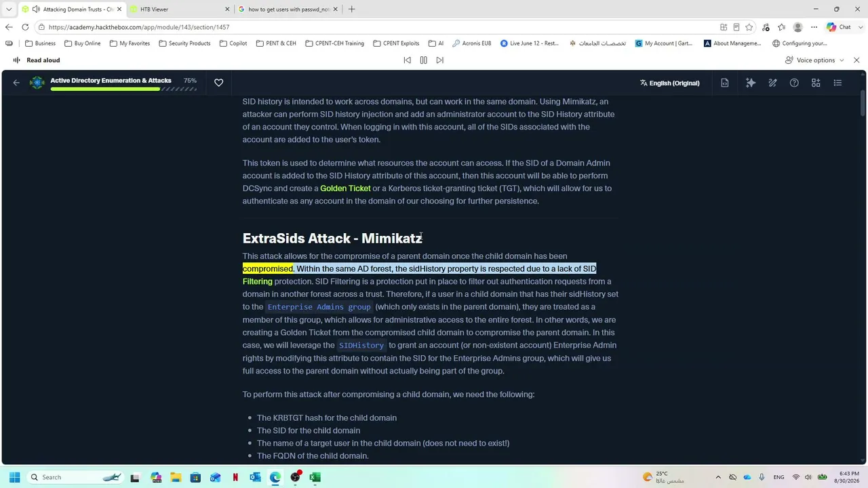This screenshot has height=488, width=868.
Task: Open the AI bookmarks folder
Action: 435,43
